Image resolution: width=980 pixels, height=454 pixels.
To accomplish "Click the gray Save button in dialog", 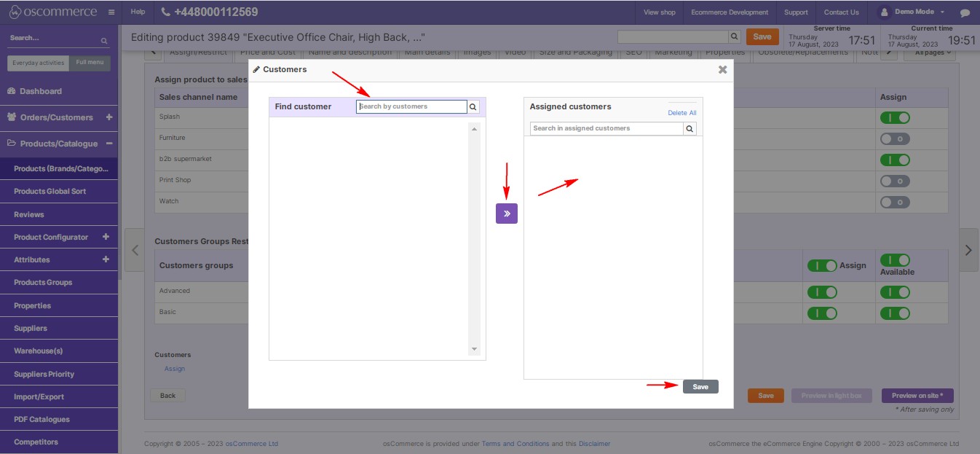I will 700,387.
